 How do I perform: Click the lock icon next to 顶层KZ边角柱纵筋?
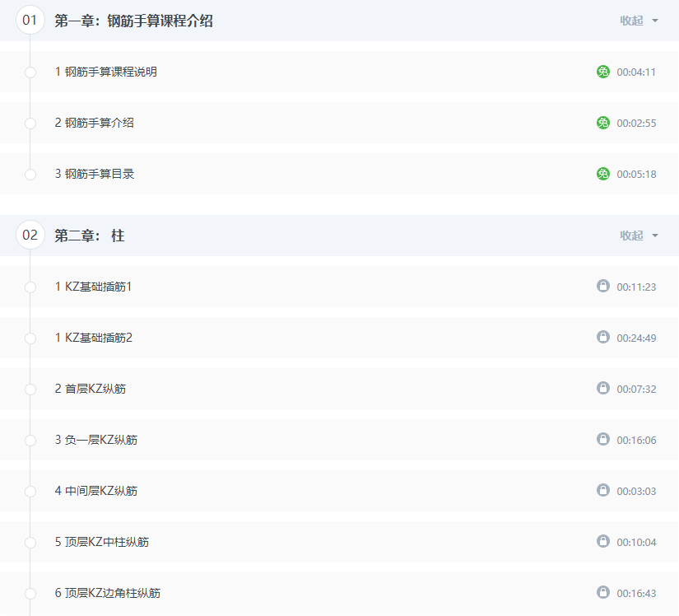coord(603,592)
